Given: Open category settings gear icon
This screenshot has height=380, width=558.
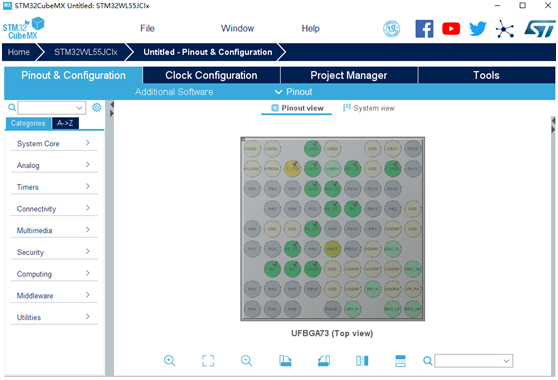Looking at the screenshot, I should [x=96, y=107].
